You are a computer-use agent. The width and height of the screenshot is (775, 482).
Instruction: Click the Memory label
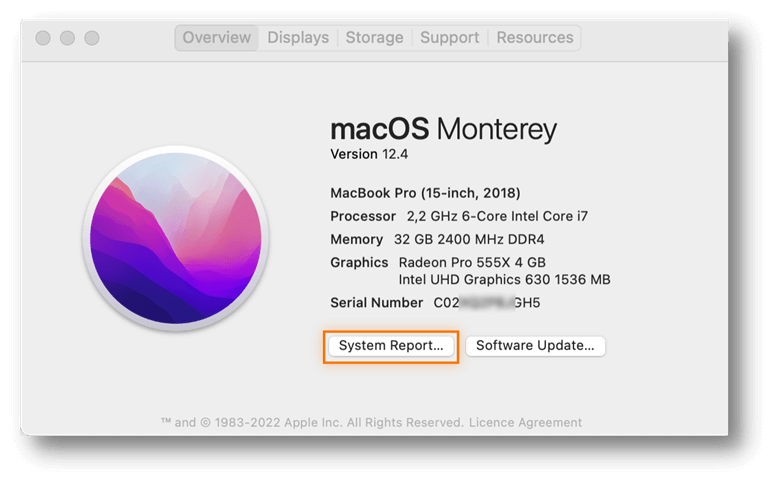click(356, 239)
